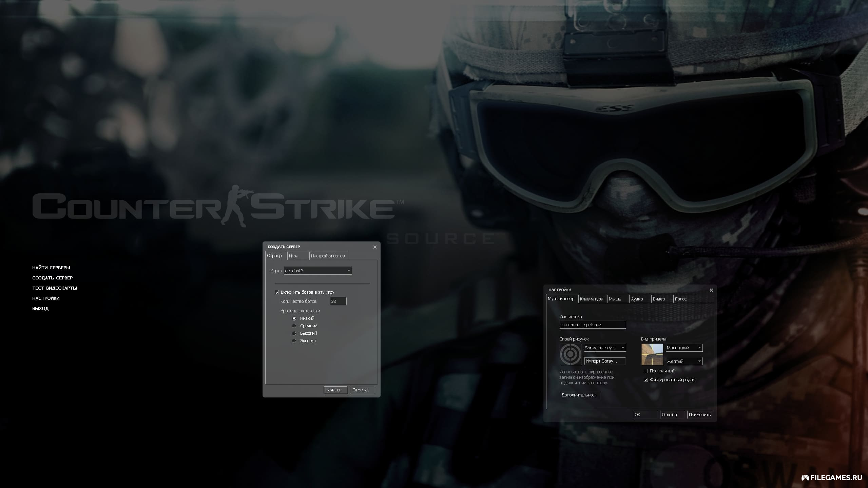The height and width of the screenshot is (488, 868).
Task: Click the Spray bullseye preview image
Action: point(570,354)
